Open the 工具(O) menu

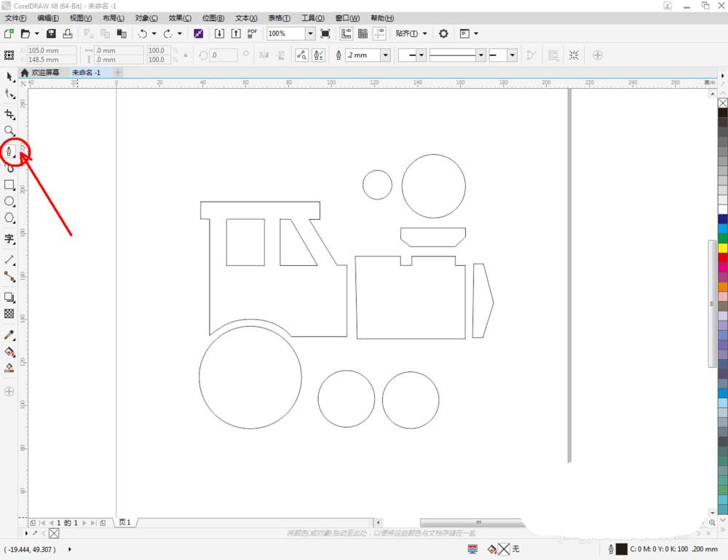coord(312,18)
